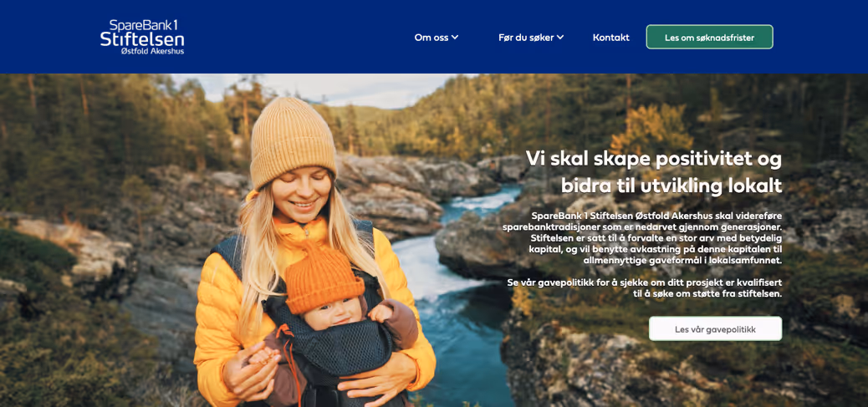868x407 pixels.
Task: Click the green Les om søknadsfrister button
Action: [710, 37]
